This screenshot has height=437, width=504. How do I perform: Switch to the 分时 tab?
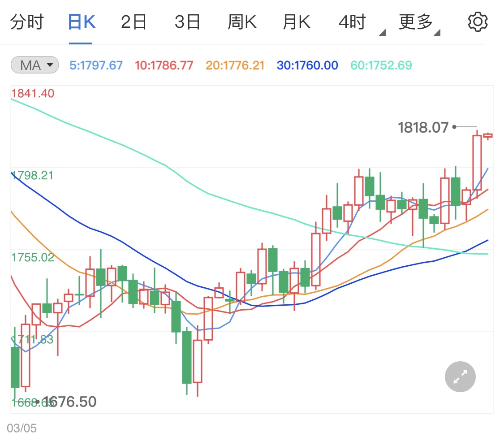point(27,22)
